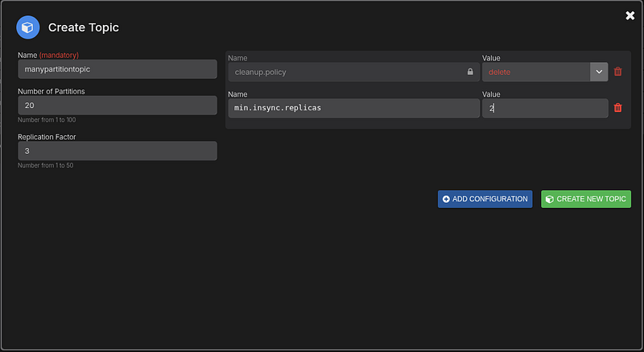Select the Replication Factor input field

point(118,151)
